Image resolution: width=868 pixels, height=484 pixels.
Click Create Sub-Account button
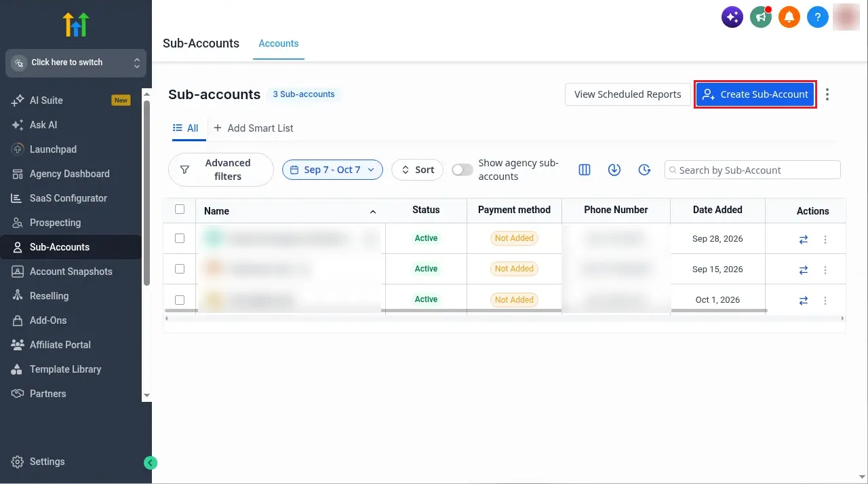tap(755, 94)
